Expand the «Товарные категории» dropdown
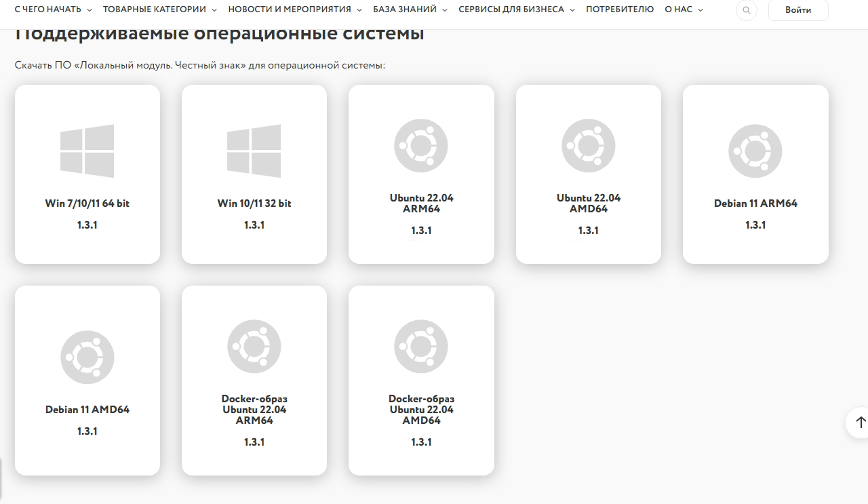 pyautogui.click(x=160, y=9)
